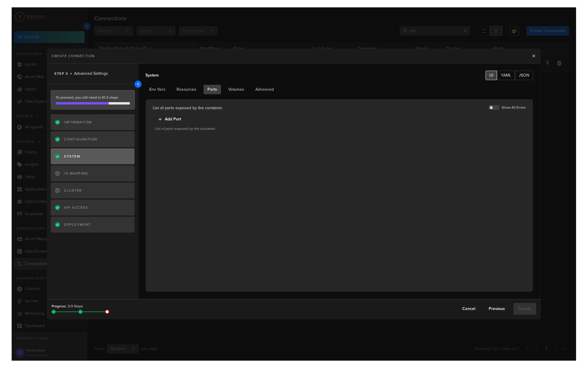Click the Kelvin logo icon
The height and width of the screenshot is (368, 588).
(20, 17)
